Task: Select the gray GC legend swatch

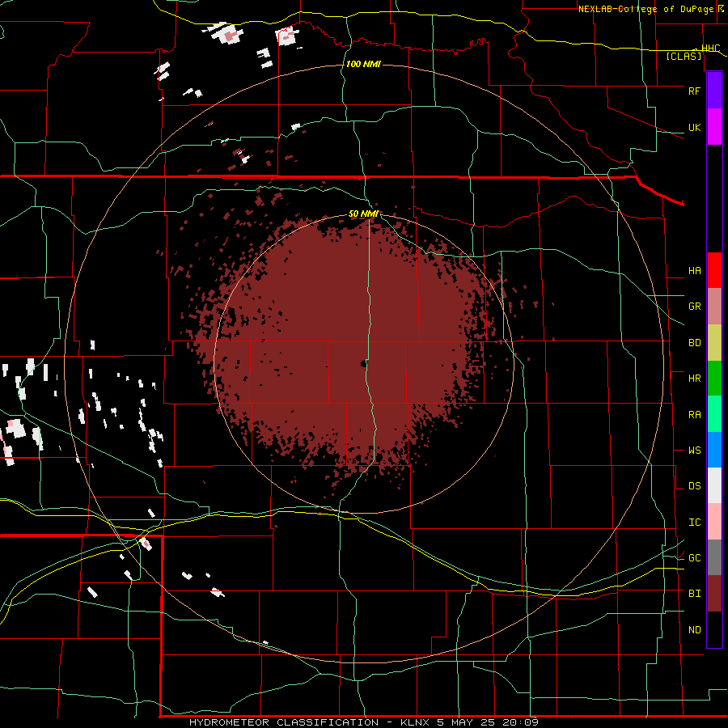Action: pyautogui.click(x=714, y=557)
